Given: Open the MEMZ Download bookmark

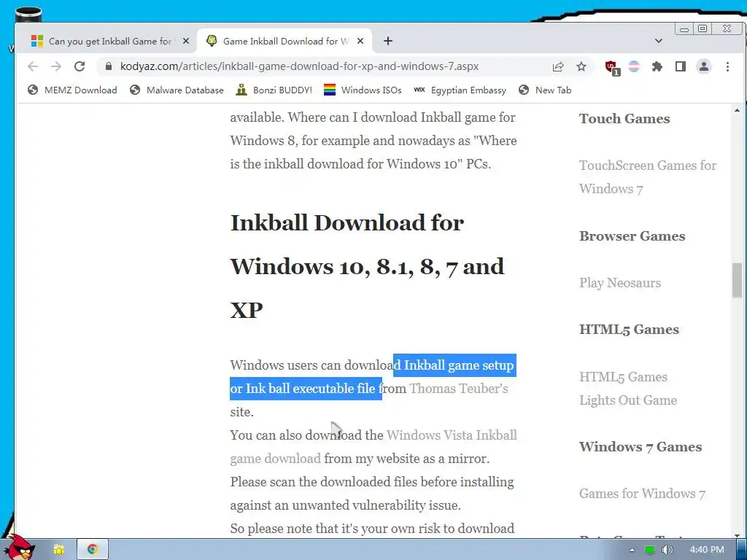Looking at the screenshot, I should point(72,90).
